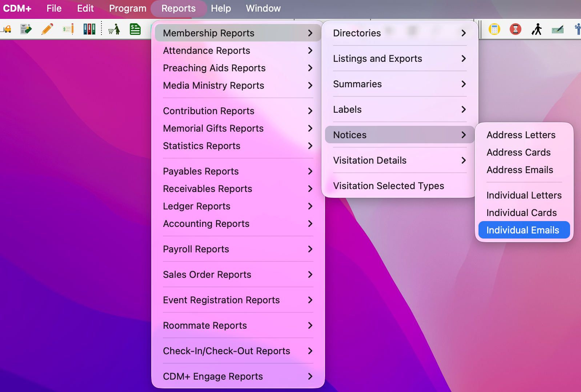Choose Individual Cards from Notices submenu
The width and height of the screenshot is (581, 392).
click(x=524, y=213)
